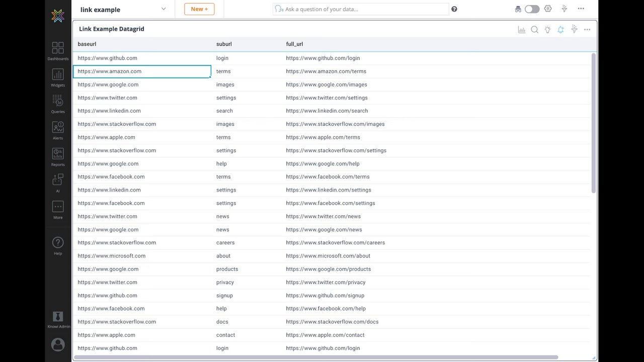Navigate to Reports

pyautogui.click(x=58, y=157)
